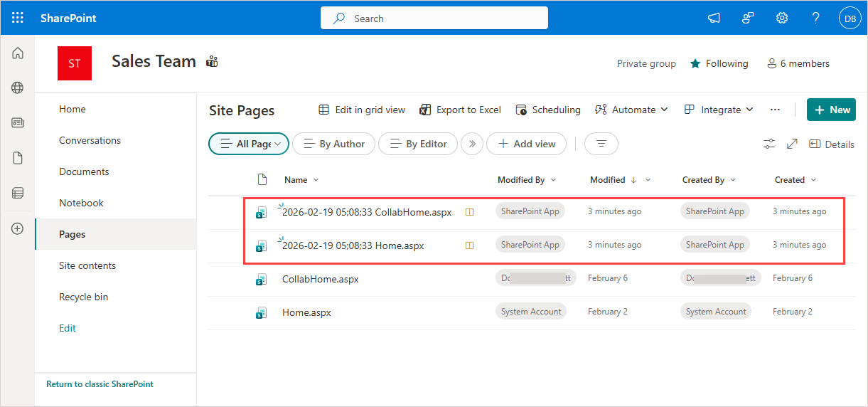Open the megaphone feedback icon in header
Image resolution: width=868 pixels, height=407 pixels.
[714, 18]
